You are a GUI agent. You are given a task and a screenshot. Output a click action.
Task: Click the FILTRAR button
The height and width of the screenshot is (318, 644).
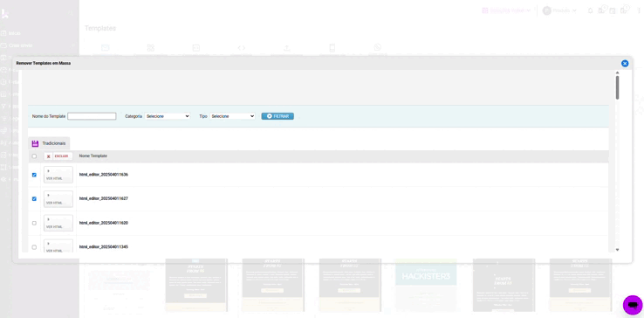(277, 116)
